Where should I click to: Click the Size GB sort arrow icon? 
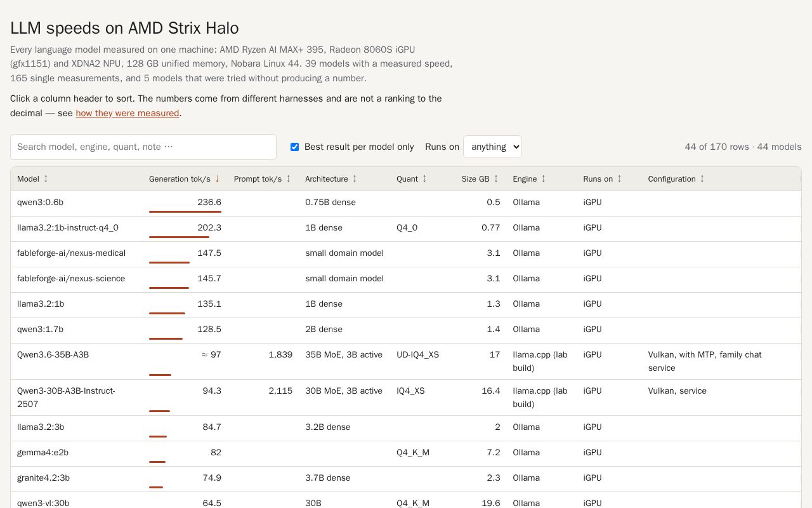496,179
